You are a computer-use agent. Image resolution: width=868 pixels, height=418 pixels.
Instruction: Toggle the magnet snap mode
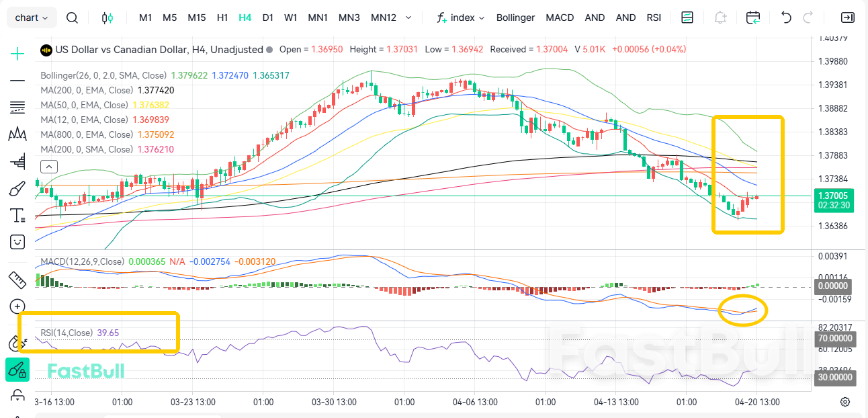click(17, 343)
